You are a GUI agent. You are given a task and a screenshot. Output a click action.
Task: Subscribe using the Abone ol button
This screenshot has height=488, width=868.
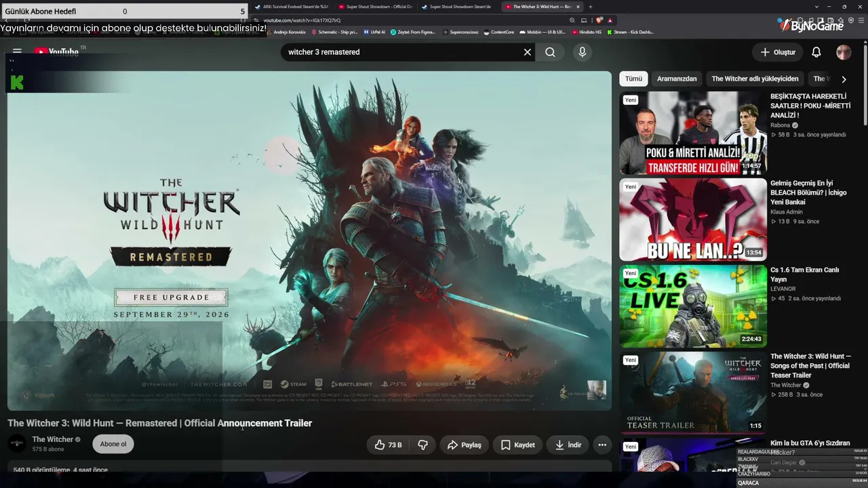[x=113, y=444]
